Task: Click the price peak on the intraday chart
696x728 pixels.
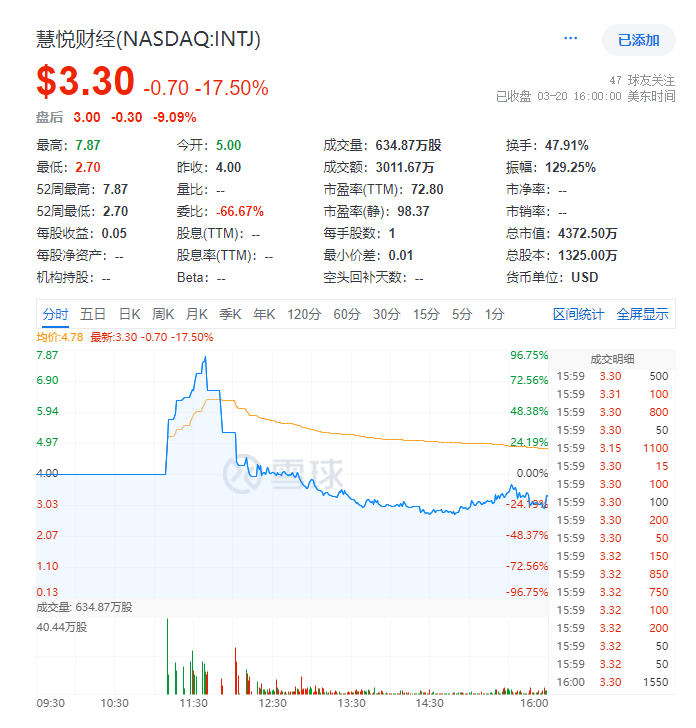Action: [x=205, y=358]
